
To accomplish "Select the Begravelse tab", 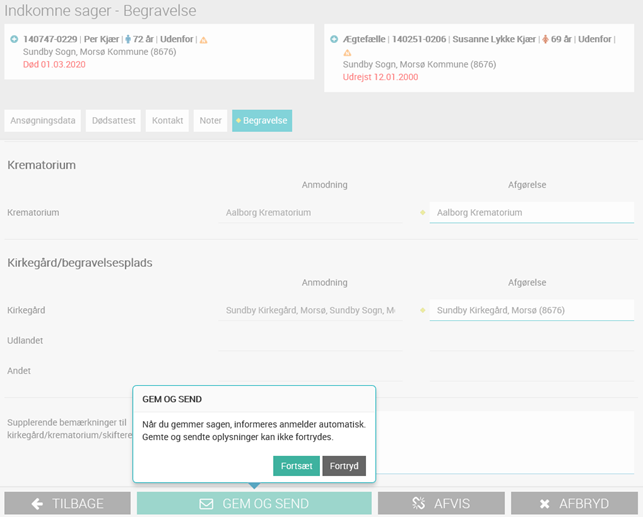I will click(262, 121).
